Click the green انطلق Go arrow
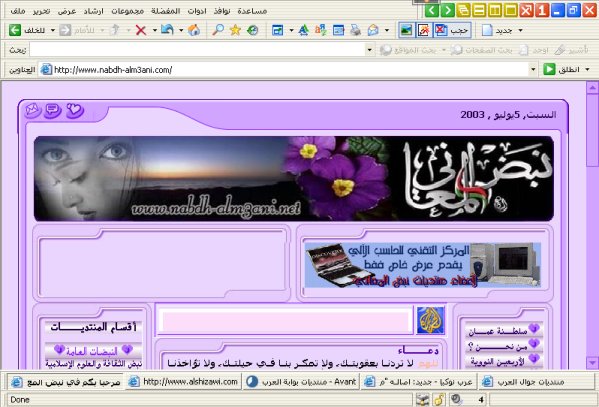This screenshot has height=407, width=599. pos(549,69)
